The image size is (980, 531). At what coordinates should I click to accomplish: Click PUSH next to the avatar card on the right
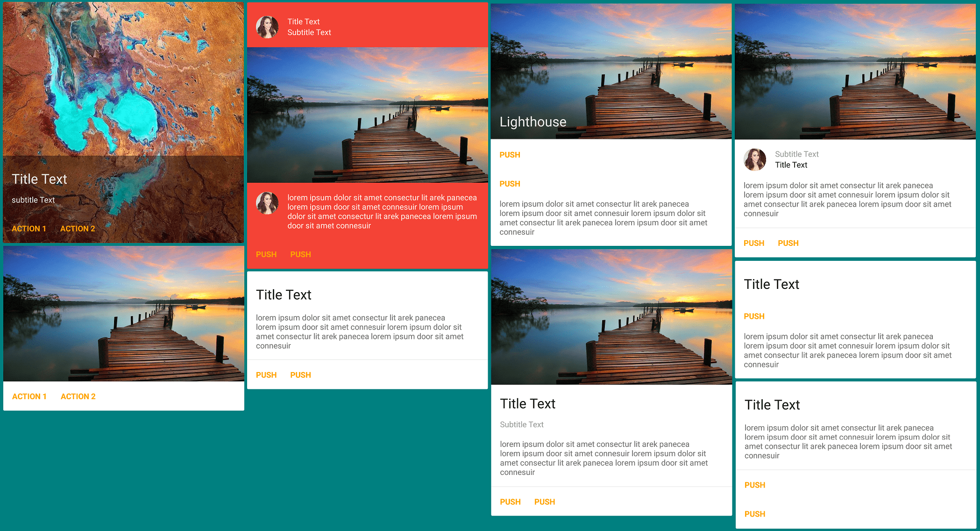click(754, 243)
